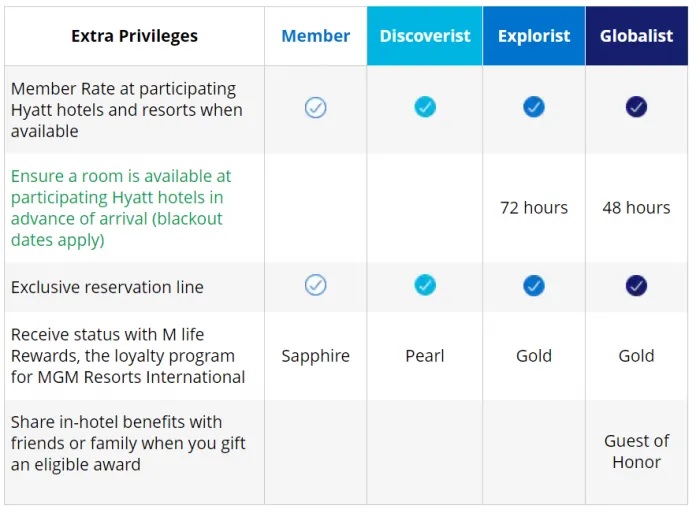Click Member Rate checkmark under Explorist column
696x513 pixels.
pos(534,107)
